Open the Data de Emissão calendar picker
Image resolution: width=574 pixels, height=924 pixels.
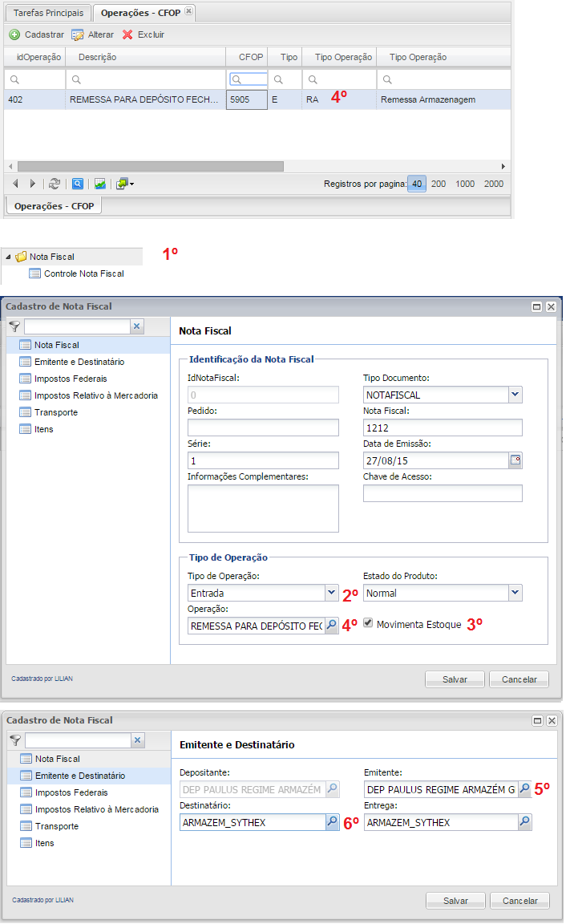515,460
